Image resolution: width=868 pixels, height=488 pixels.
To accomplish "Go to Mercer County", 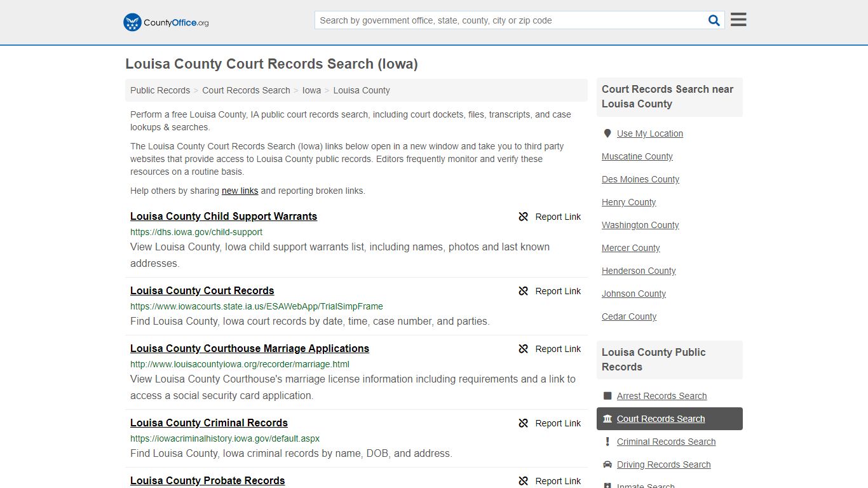I will point(631,248).
